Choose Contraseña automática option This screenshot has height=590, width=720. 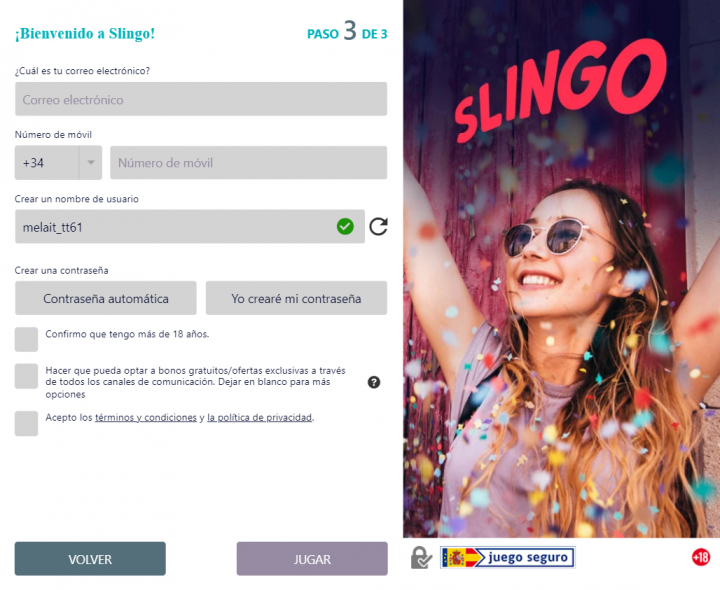[106, 298]
